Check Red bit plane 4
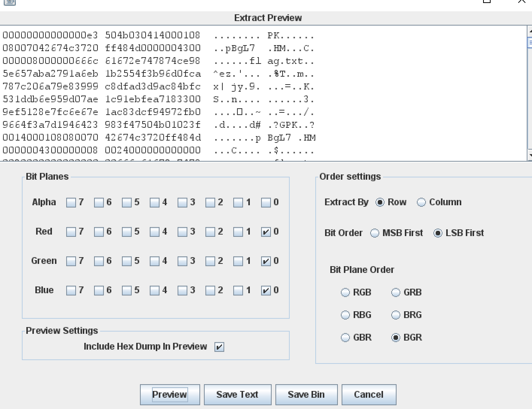 tap(155, 232)
